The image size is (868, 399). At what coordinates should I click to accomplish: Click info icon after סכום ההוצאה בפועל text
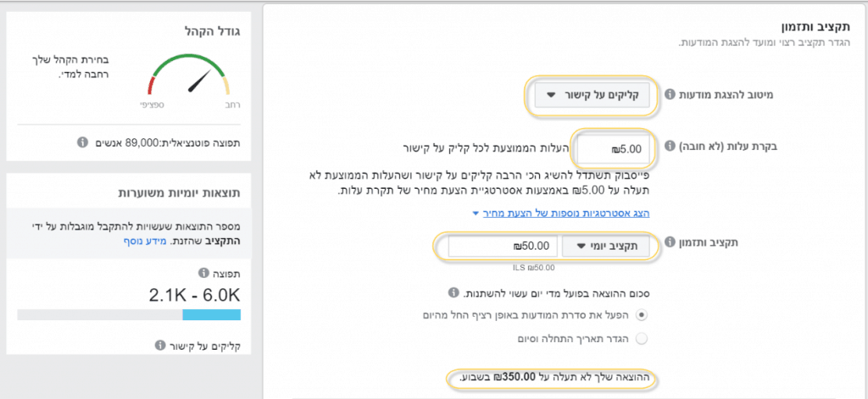(x=453, y=293)
